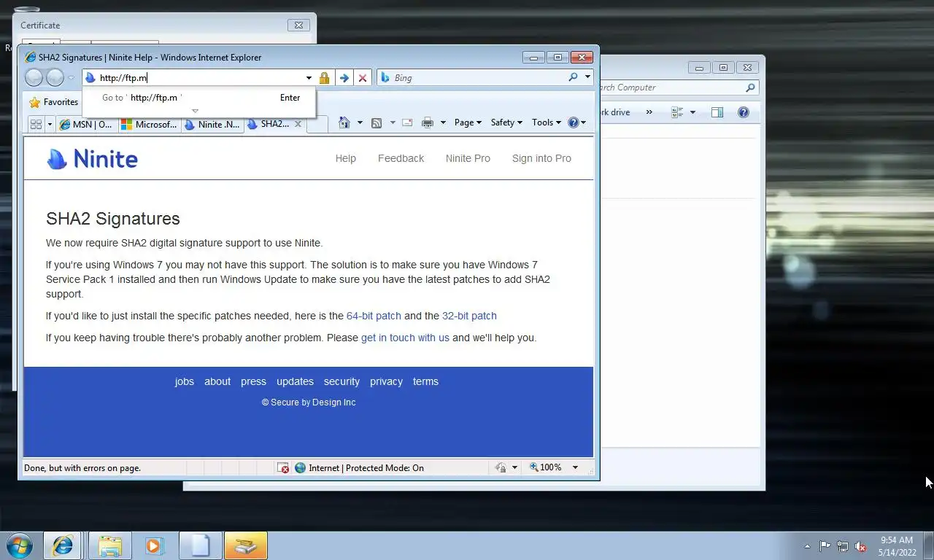Open the press footer link
934x560 pixels.
[x=253, y=381]
